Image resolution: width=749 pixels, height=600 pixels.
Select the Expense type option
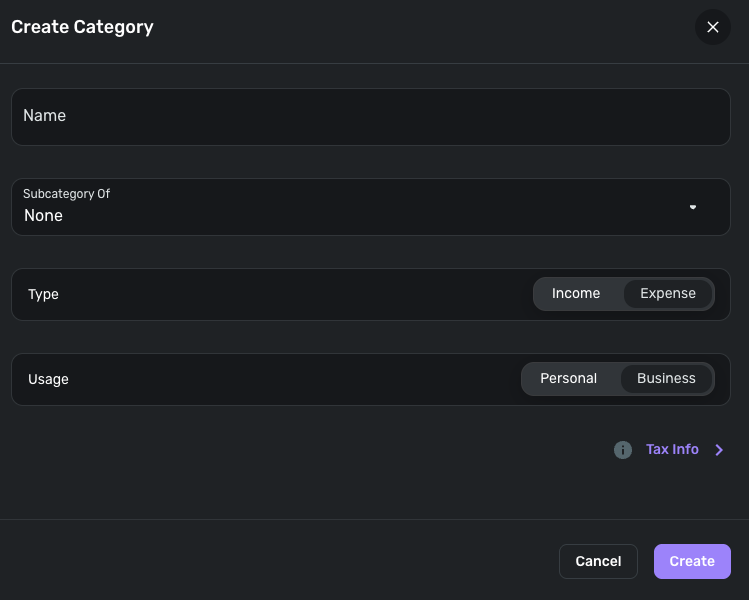pos(667,294)
